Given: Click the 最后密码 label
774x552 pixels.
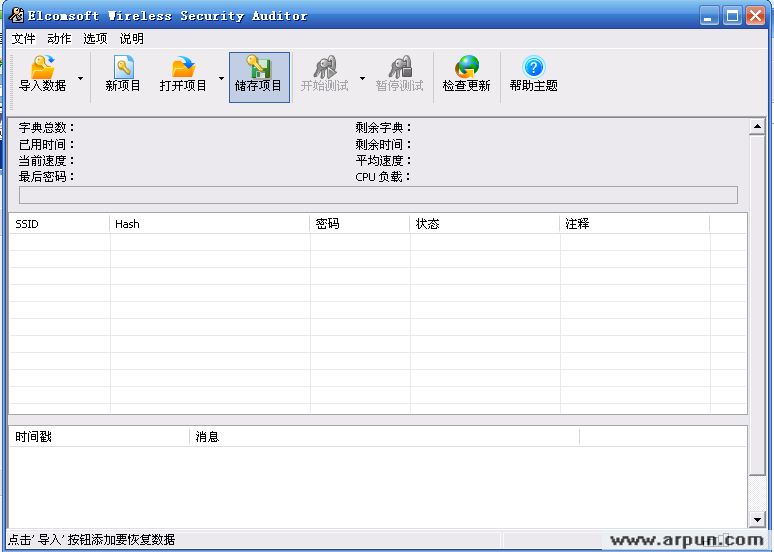Looking at the screenshot, I should [x=46, y=176].
